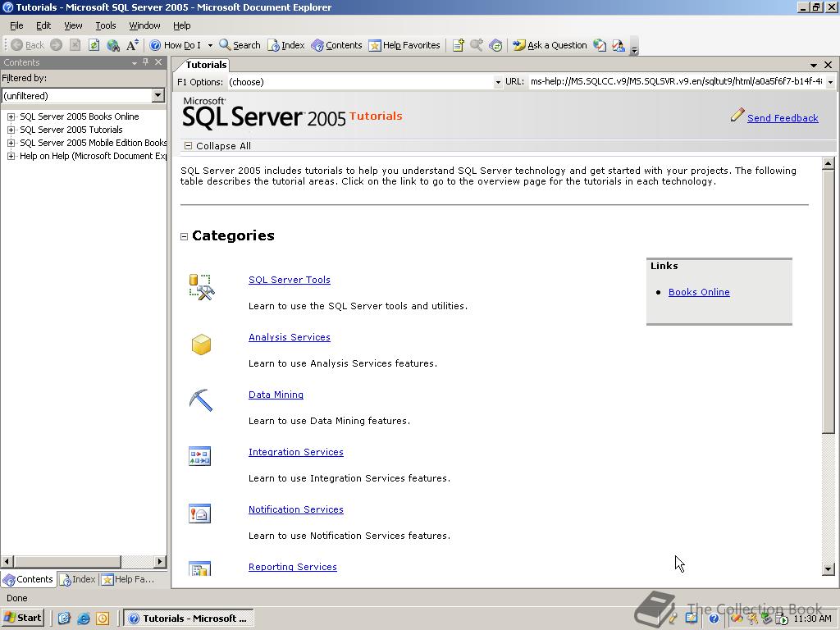Click the Sync with Table of Contents icon
Image resolution: width=840 pixels, height=630 pixels.
(x=495, y=46)
